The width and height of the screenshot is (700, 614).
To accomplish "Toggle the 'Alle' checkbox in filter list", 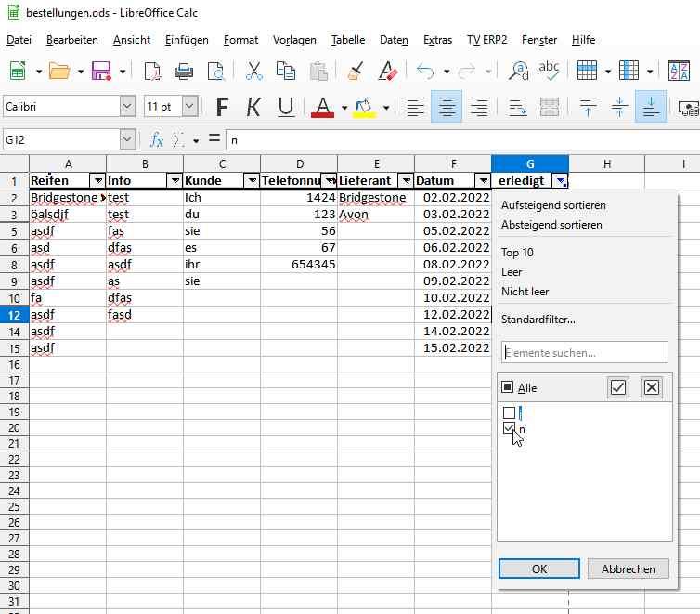I will point(507,388).
